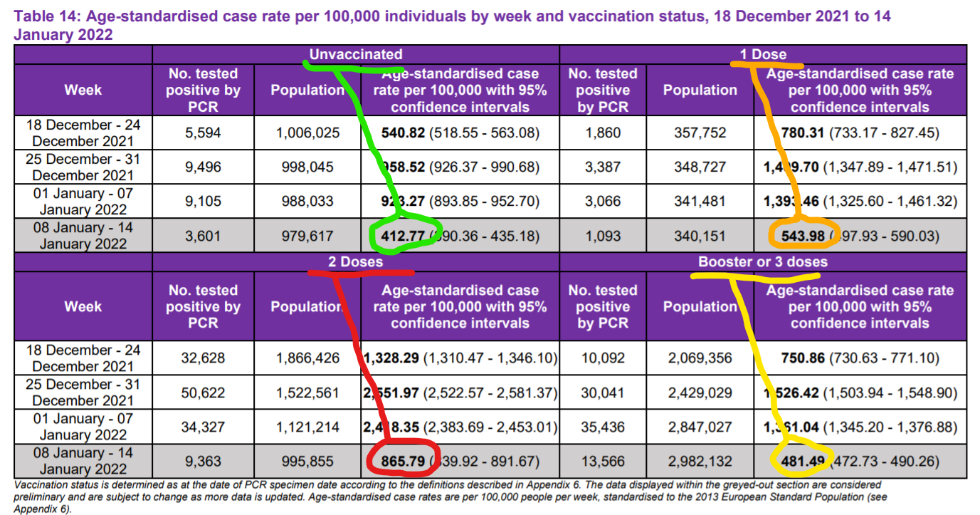Click the tested positive value 9,363

pos(203,461)
